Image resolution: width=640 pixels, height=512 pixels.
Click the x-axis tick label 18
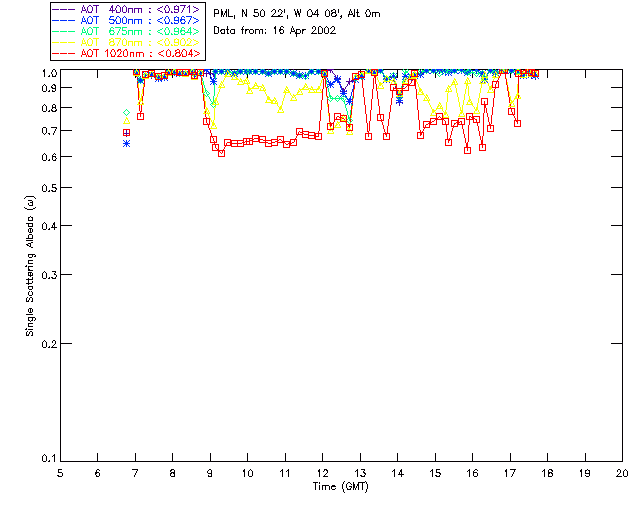coord(547,473)
